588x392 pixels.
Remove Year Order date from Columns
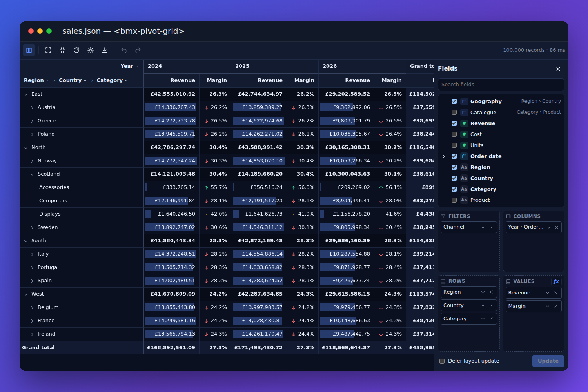(x=557, y=227)
